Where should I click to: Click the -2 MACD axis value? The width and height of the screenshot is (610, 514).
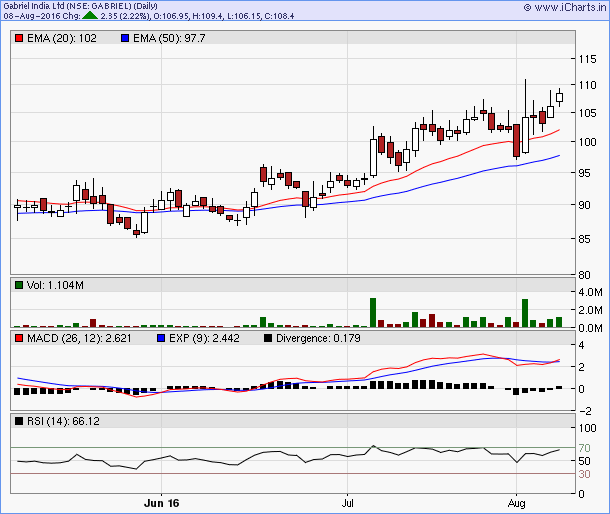coord(585,411)
